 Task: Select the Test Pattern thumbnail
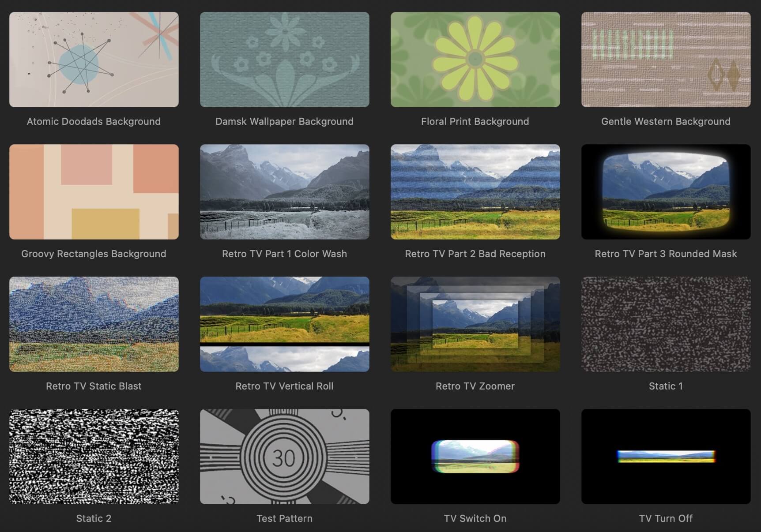[284, 457]
